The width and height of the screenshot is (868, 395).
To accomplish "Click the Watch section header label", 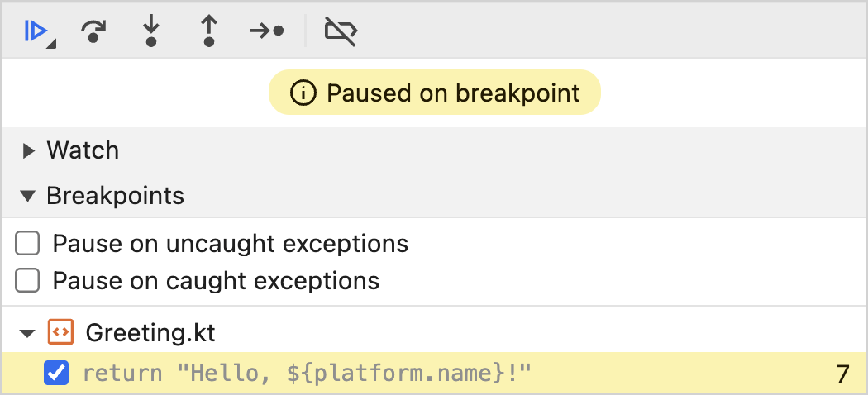I will pos(83,150).
